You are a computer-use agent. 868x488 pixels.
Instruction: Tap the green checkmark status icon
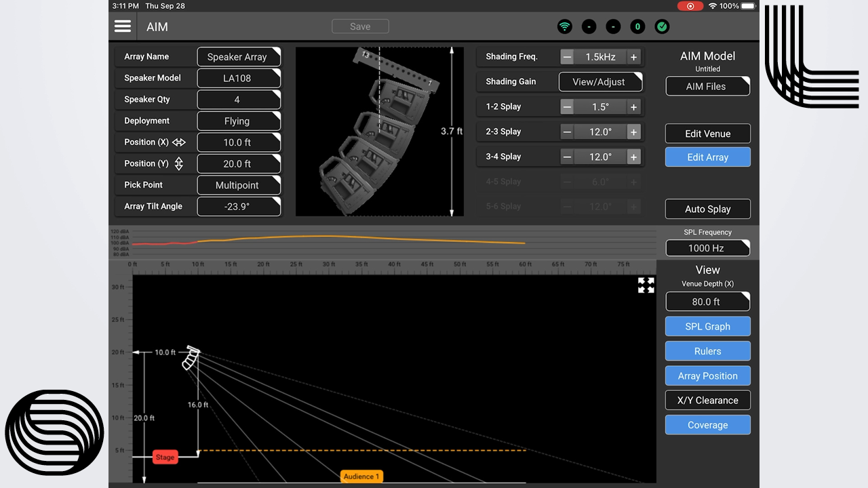coord(662,27)
